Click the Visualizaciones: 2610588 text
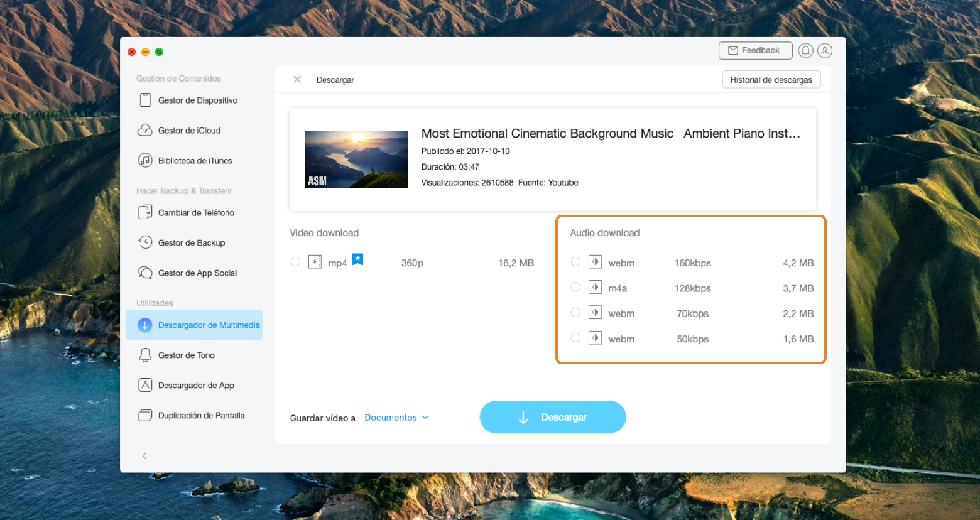This screenshot has height=520, width=980. (x=467, y=182)
